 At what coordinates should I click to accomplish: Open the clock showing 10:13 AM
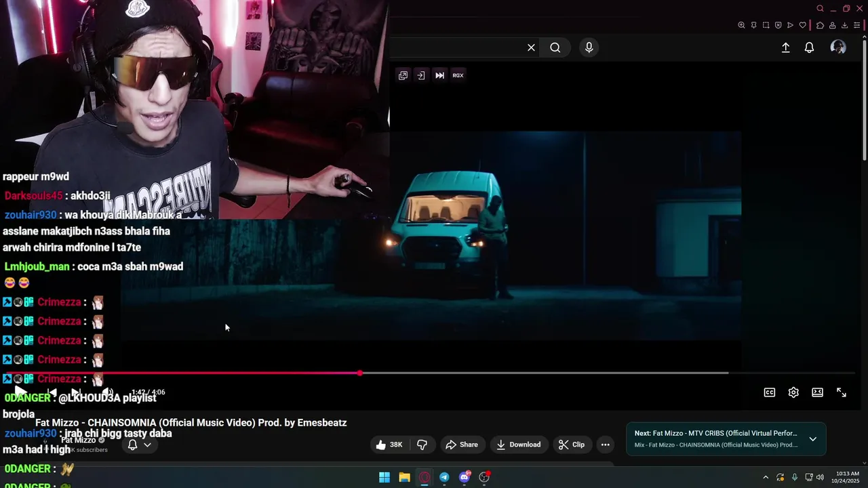tap(846, 477)
